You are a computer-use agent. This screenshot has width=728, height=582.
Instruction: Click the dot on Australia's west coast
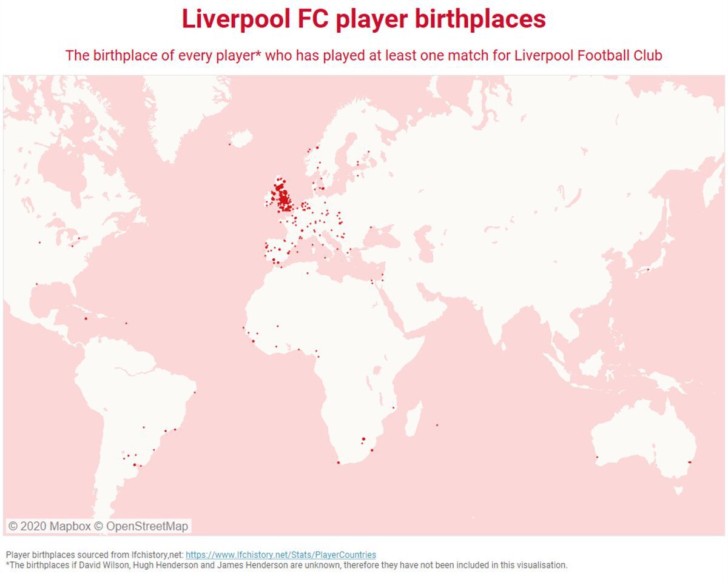tap(597, 457)
